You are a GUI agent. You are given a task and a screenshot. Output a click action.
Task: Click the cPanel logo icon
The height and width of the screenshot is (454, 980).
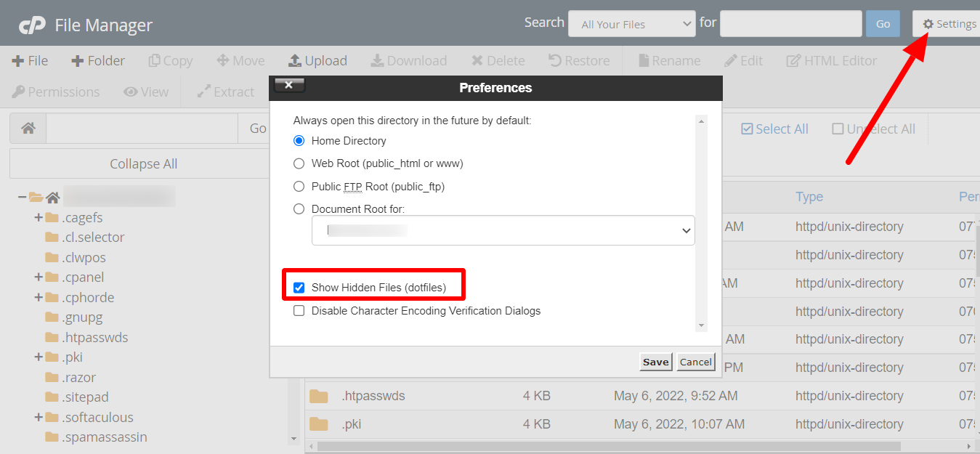click(x=32, y=25)
